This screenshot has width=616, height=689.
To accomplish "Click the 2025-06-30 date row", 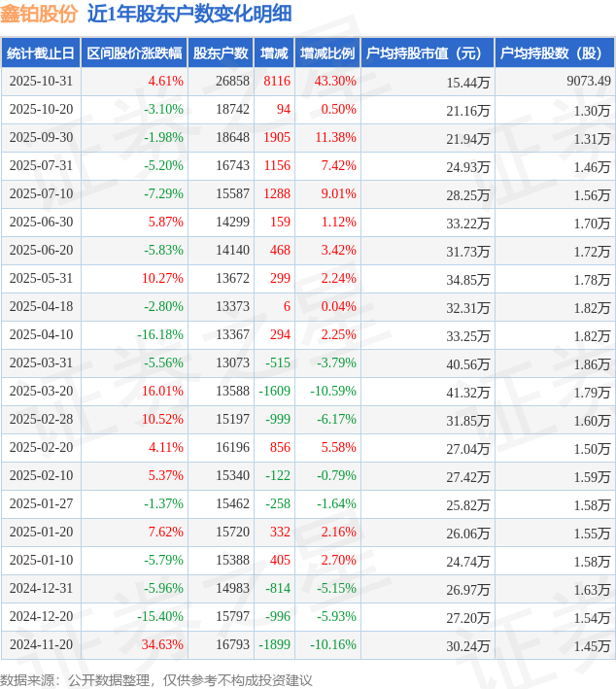I will (x=41, y=223).
